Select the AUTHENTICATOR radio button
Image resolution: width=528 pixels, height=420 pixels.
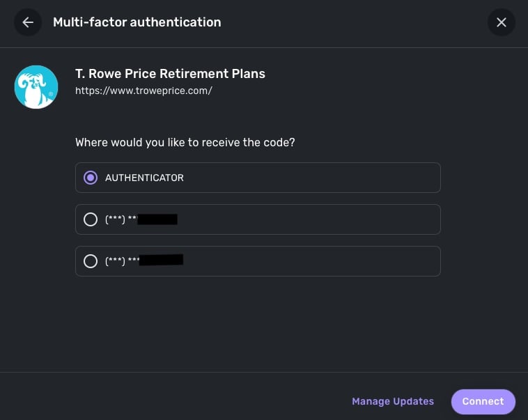(91, 178)
